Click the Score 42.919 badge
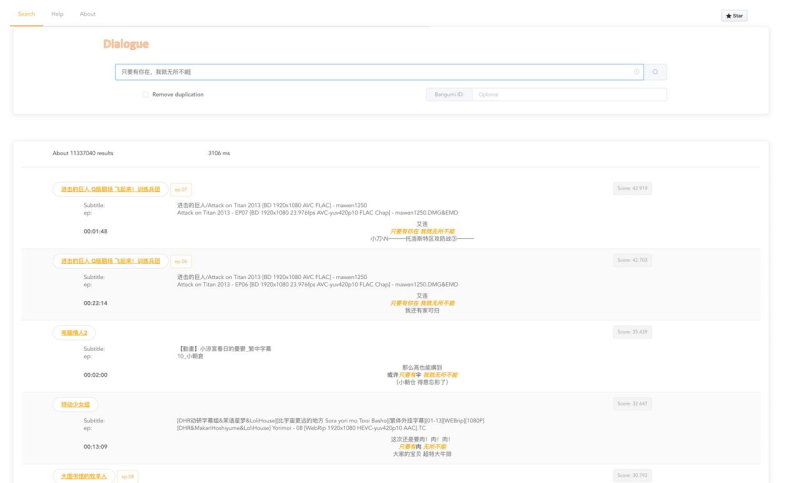 pyautogui.click(x=632, y=188)
